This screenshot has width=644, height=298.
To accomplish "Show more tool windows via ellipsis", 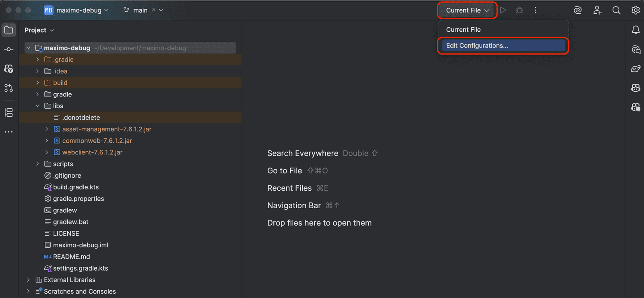I will [x=8, y=132].
